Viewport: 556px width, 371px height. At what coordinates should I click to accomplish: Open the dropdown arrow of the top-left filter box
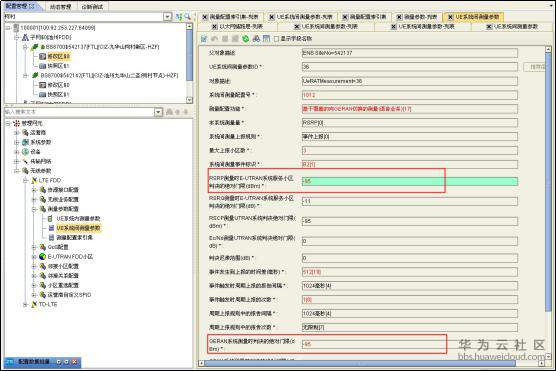click(167, 17)
